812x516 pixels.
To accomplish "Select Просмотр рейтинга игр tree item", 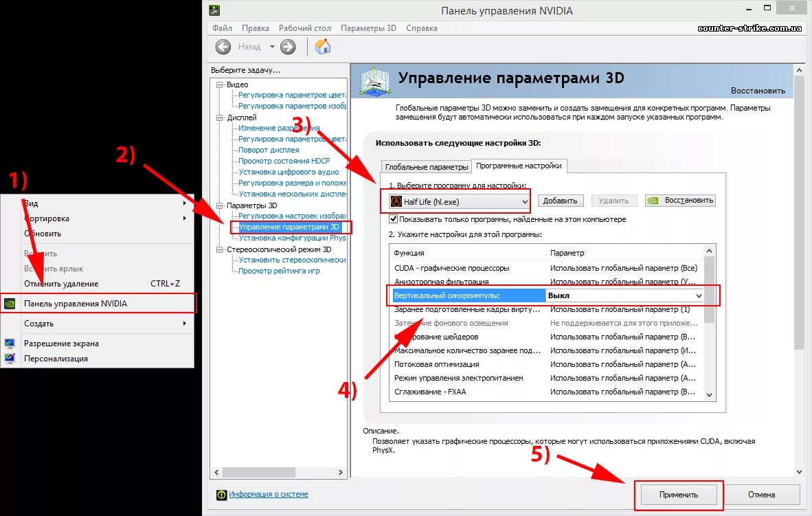I will pyautogui.click(x=279, y=271).
